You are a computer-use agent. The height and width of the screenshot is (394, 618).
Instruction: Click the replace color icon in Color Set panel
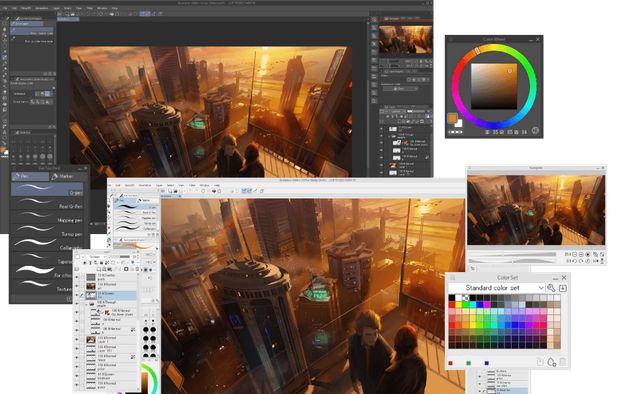[540, 362]
